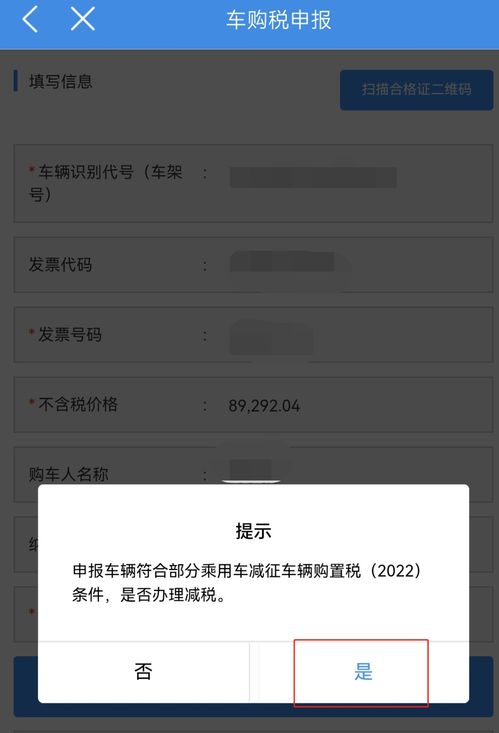Tap the 车辆识别代号 label text

pos(106,183)
